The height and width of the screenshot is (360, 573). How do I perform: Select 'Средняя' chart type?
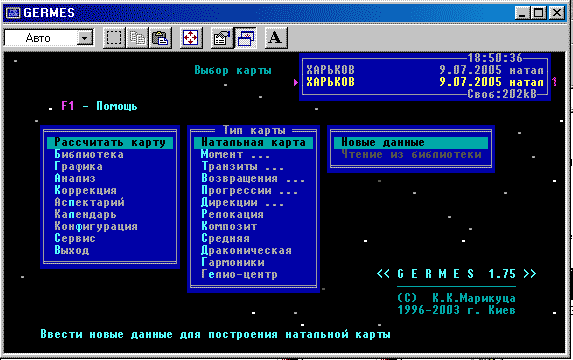225,238
